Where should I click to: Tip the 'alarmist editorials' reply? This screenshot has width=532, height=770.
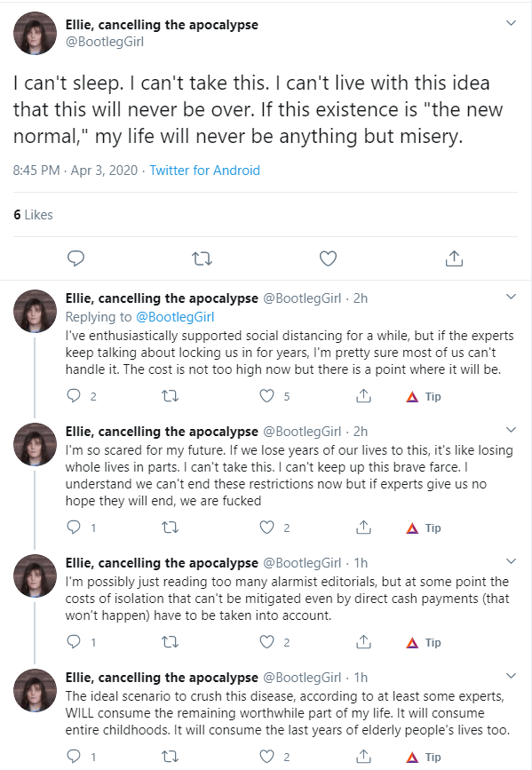coord(424,642)
